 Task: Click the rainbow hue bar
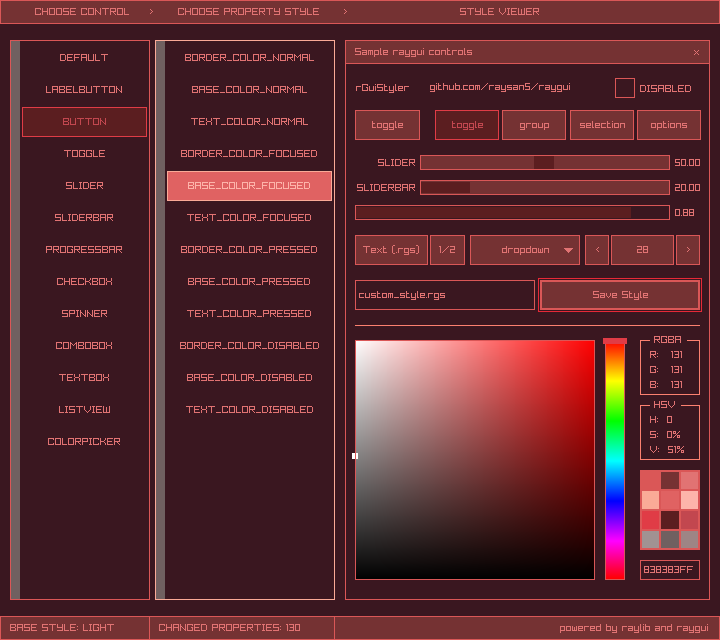[614, 460]
